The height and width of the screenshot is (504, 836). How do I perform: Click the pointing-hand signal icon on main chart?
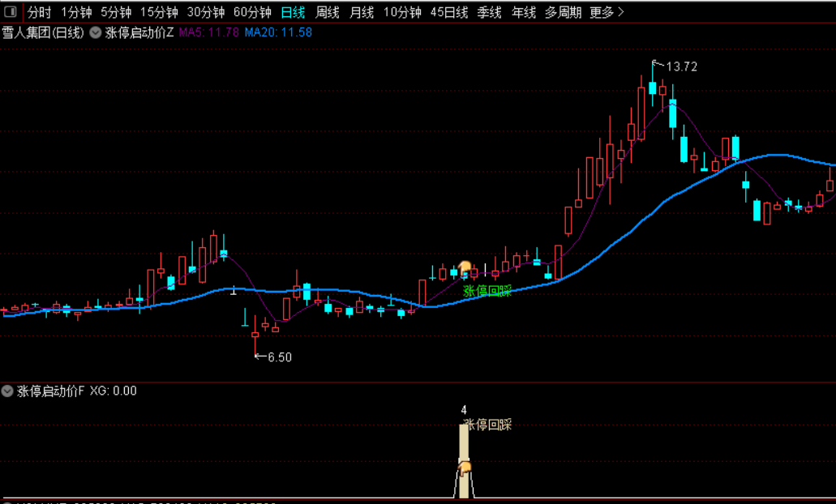point(465,267)
